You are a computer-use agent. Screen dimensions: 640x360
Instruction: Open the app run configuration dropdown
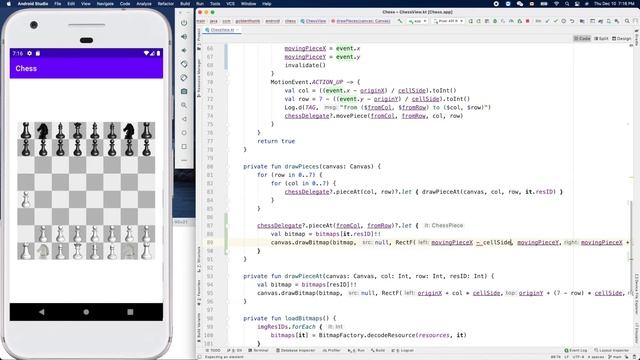(x=417, y=21)
